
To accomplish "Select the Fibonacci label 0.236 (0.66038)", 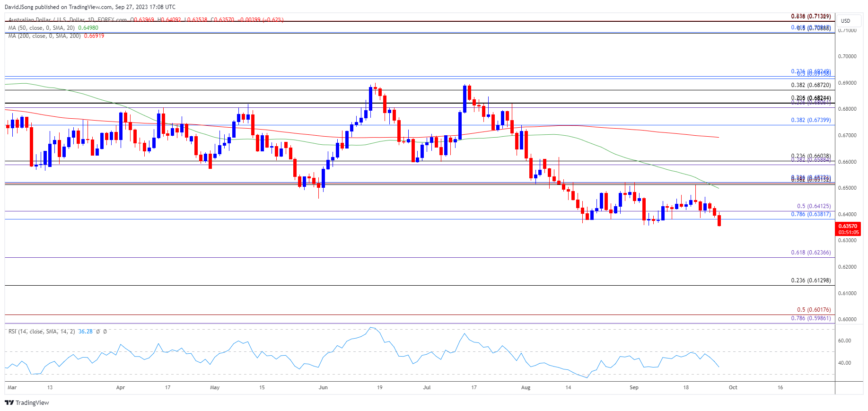I will [811, 156].
